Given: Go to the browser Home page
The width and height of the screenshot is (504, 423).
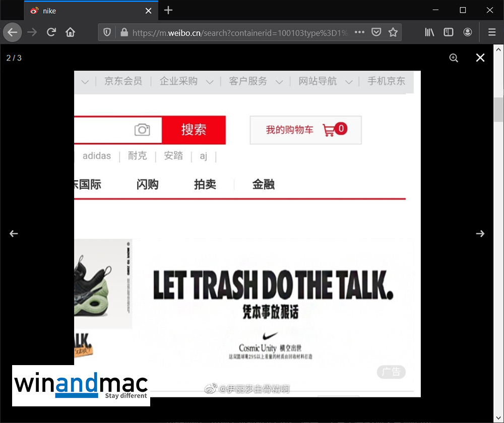Looking at the screenshot, I should 70,32.
